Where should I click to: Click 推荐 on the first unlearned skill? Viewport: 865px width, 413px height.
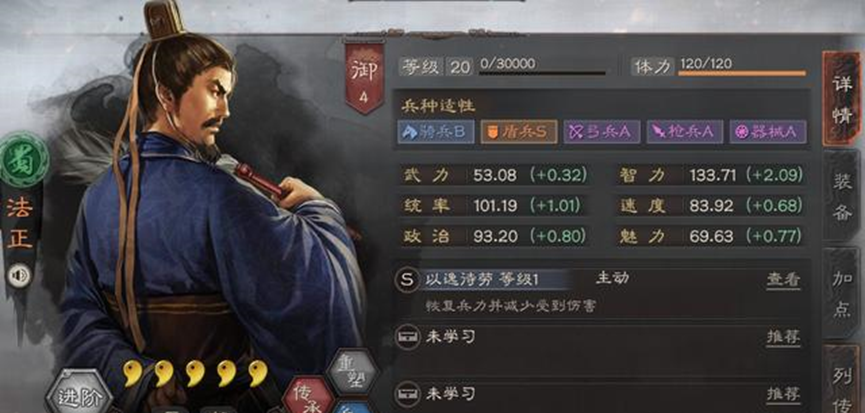[x=783, y=336]
